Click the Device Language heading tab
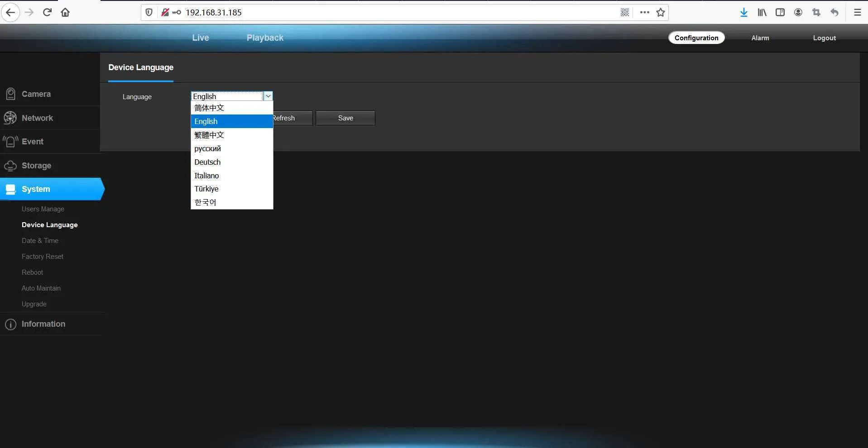Screen dimensions: 868x448 click(141, 67)
